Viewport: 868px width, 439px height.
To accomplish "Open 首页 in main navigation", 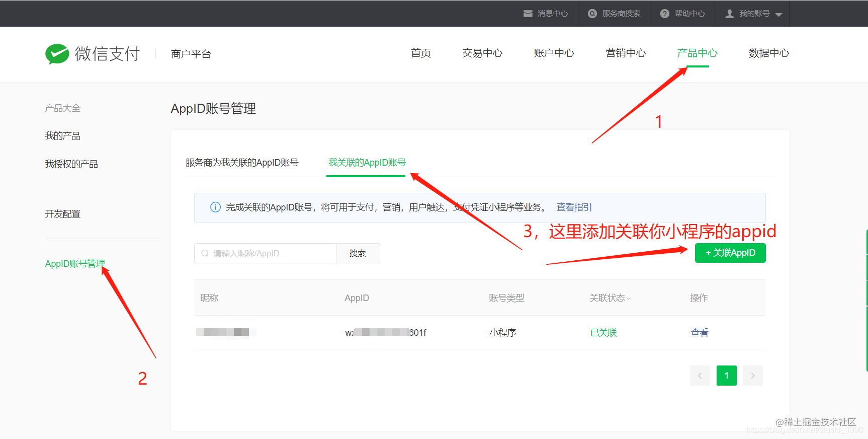I will (x=421, y=53).
